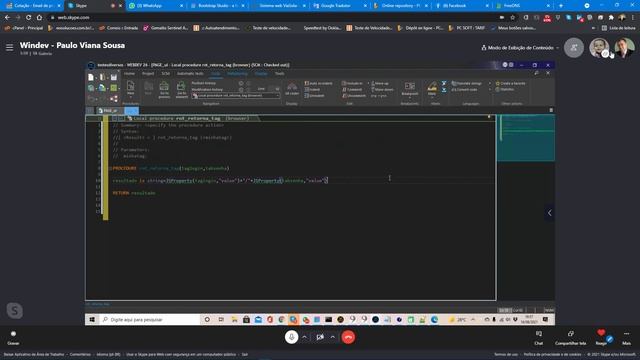Image resolution: width=640 pixels, height=360 pixels.
Task: Switch to the Facebook browser tab
Action: 462,6
